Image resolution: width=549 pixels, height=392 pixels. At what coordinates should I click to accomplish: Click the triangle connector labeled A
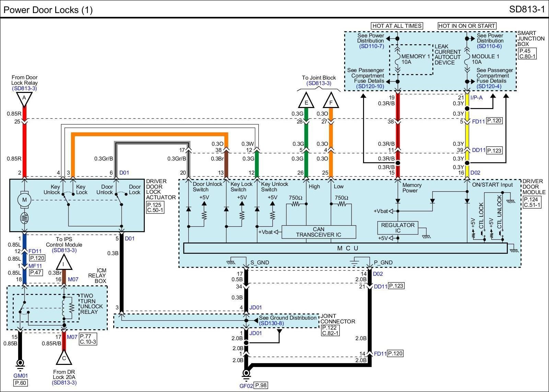click(x=24, y=99)
